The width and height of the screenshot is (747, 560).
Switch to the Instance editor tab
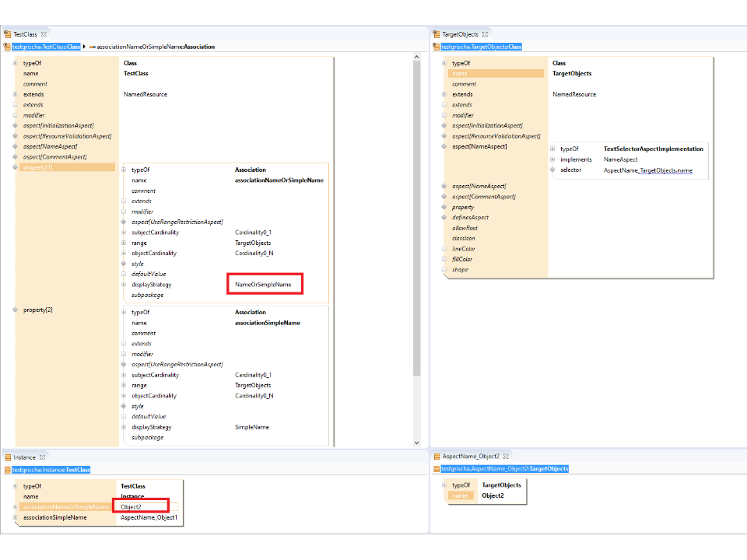pyautogui.click(x=23, y=457)
